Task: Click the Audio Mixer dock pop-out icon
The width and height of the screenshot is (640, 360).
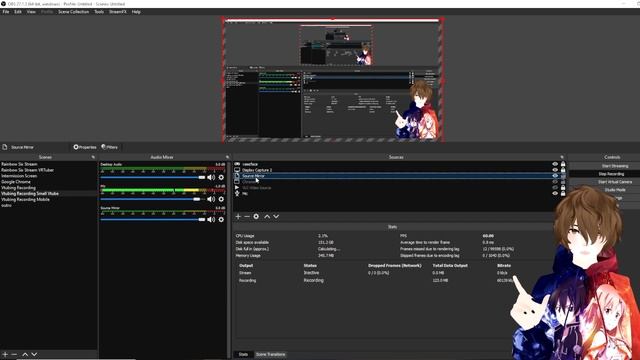Action: pyautogui.click(x=227, y=157)
